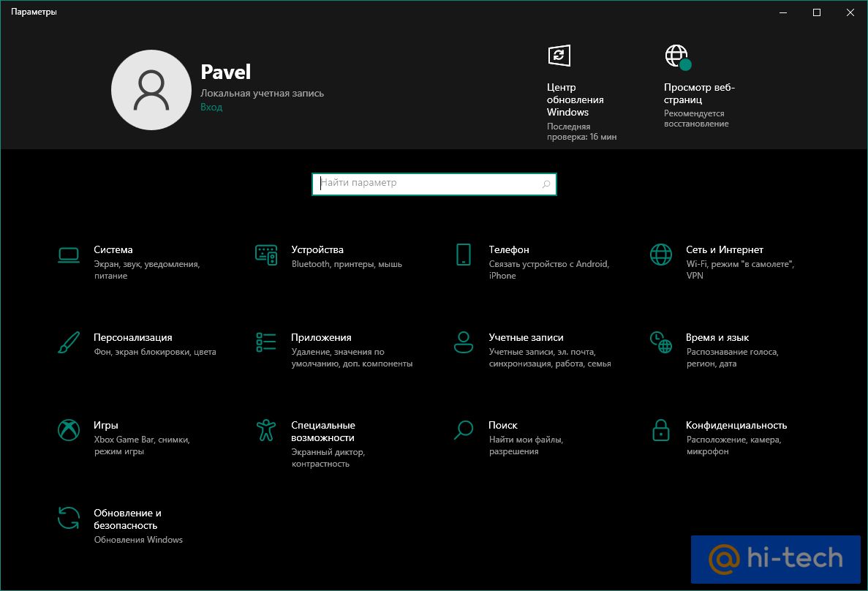Open the Персонализация category title
This screenshot has width=868, height=591.
133,337
